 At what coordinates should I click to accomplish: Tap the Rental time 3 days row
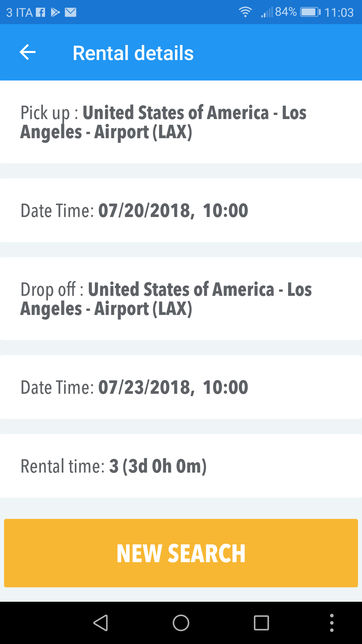pyautogui.click(x=181, y=466)
